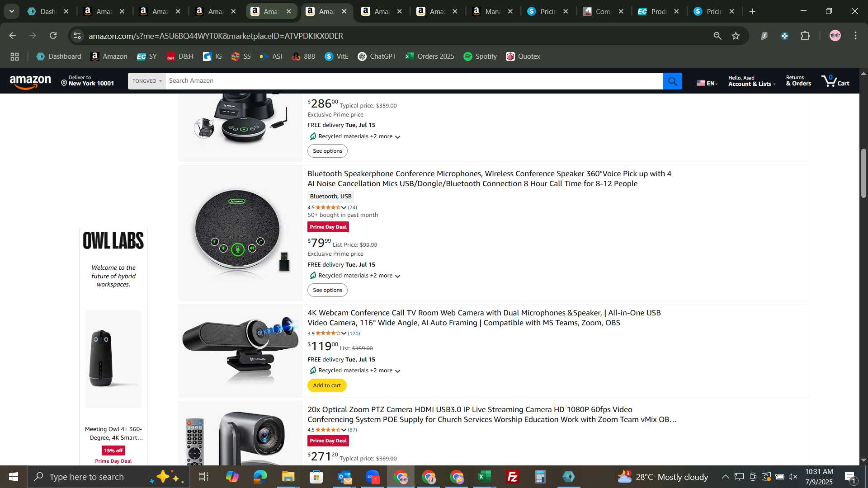Screen dimensions: 868x488
Task: Open the browser extensions puzzle icon
Action: (805, 36)
